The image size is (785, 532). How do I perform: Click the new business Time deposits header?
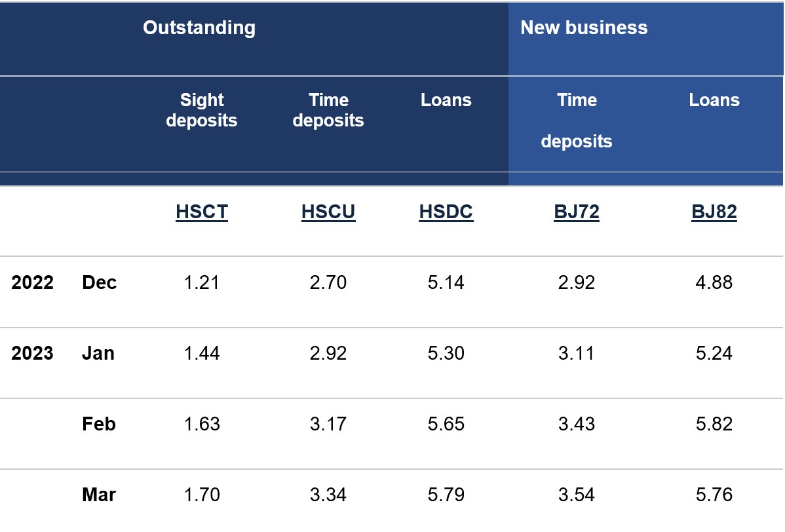pyautogui.click(x=577, y=121)
